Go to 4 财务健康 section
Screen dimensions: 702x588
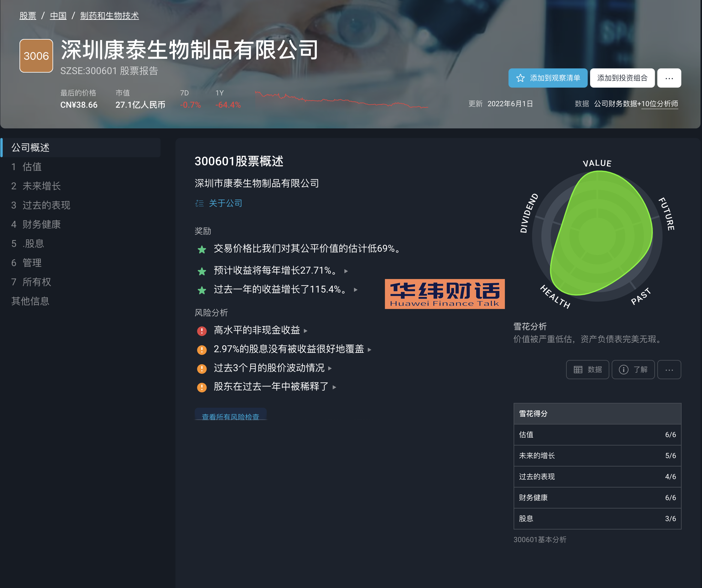coord(80,224)
